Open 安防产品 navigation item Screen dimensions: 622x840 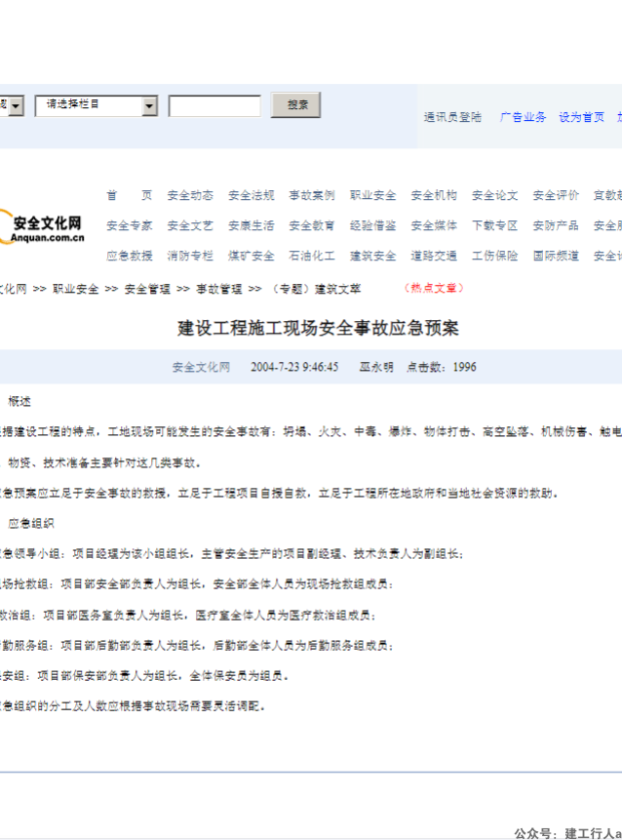pyautogui.click(x=556, y=225)
